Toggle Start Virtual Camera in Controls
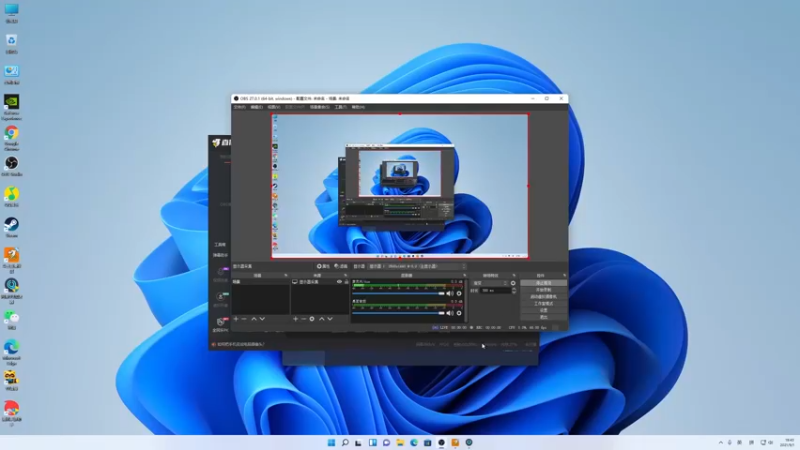The width and height of the screenshot is (800, 450). coord(543,296)
